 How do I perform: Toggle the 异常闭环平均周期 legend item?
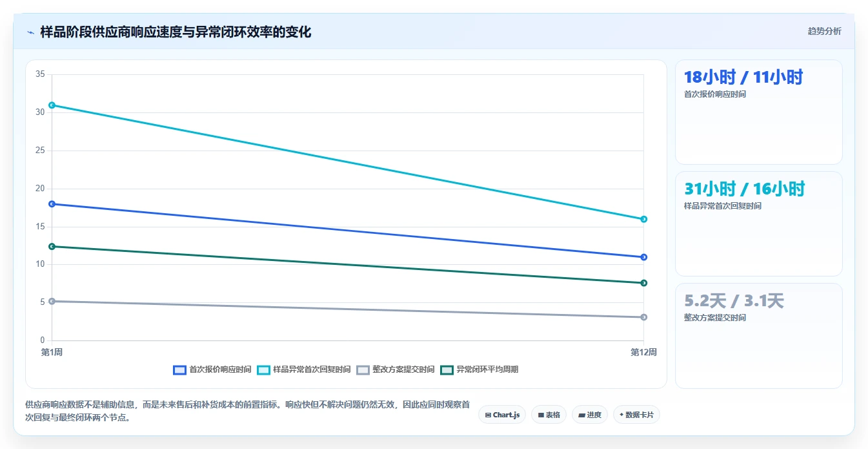pyautogui.click(x=479, y=370)
